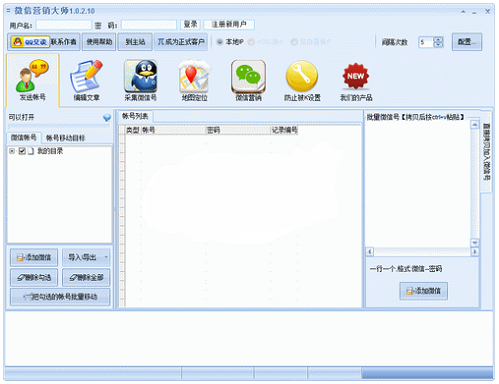
Task: Click the 删除勾选 button
Action: click(x=34, y=277)
